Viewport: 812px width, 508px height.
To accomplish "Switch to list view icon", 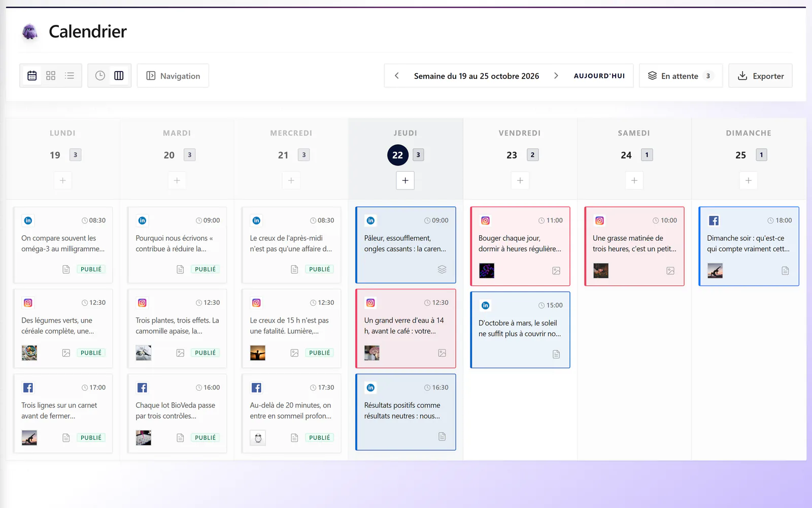I will 70,76.
